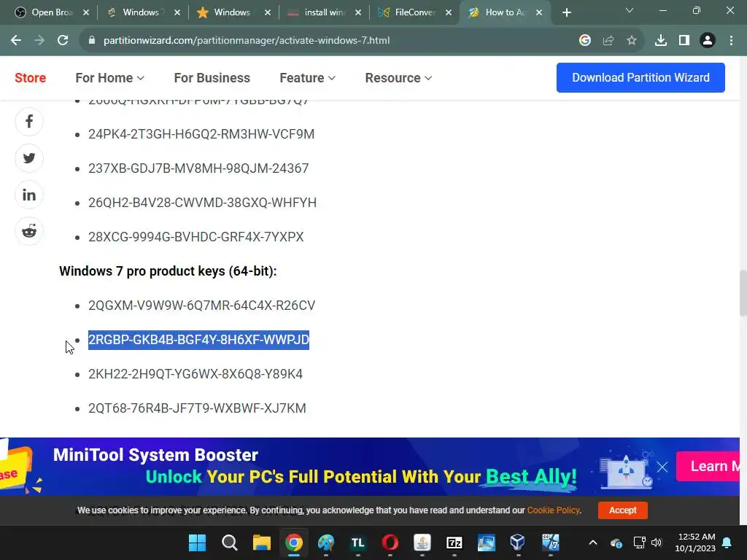This screenshot has height=560, width=747.
Task: Bookmark this page with star icon
Action: coord(632,41)
